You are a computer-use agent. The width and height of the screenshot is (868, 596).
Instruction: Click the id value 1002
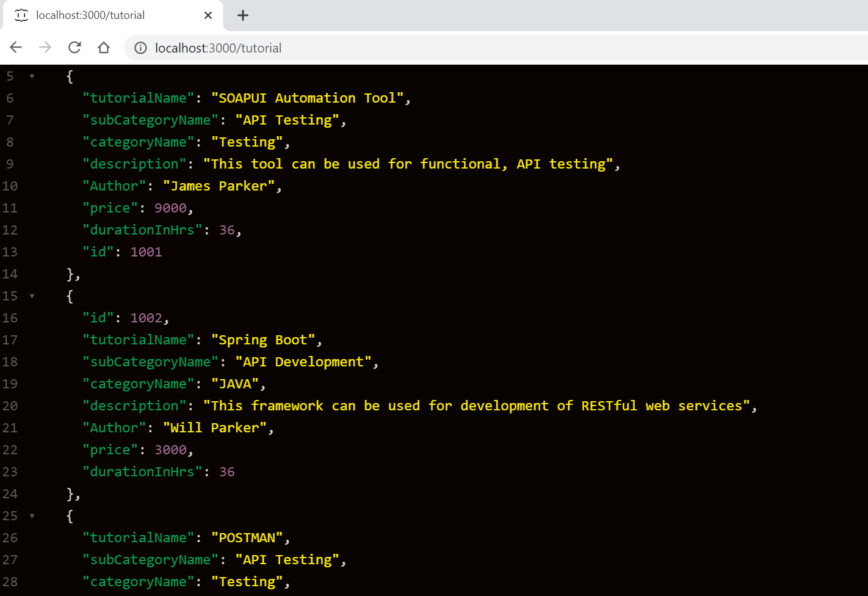146,318
